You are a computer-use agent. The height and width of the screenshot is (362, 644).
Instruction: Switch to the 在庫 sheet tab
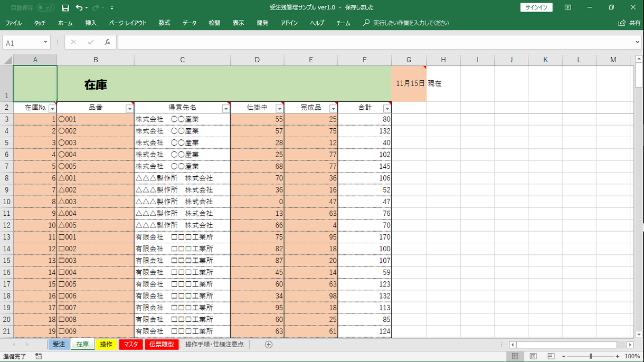[x=82, y=345]
